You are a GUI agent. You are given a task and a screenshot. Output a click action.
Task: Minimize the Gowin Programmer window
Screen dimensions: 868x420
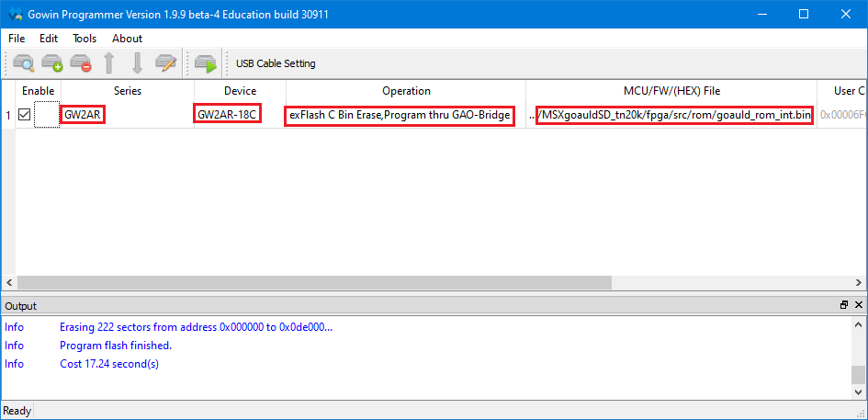click(x=762, y=15)
